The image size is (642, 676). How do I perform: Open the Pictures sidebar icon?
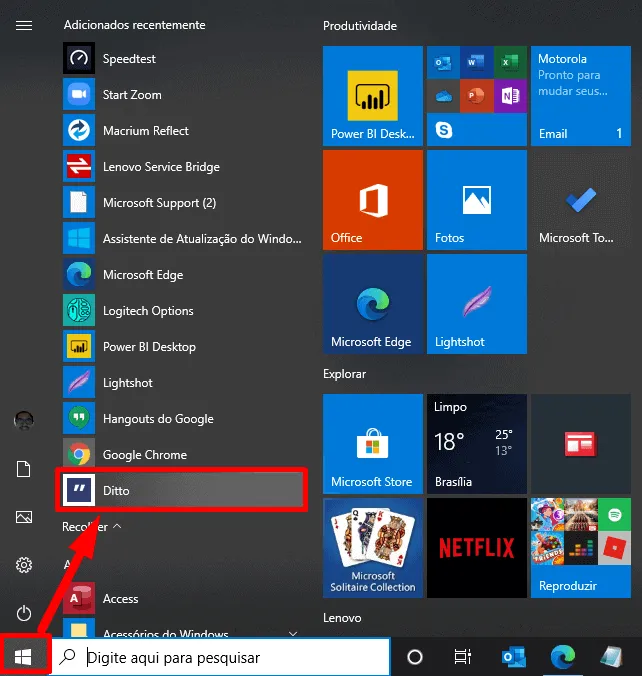coord(24,517)
